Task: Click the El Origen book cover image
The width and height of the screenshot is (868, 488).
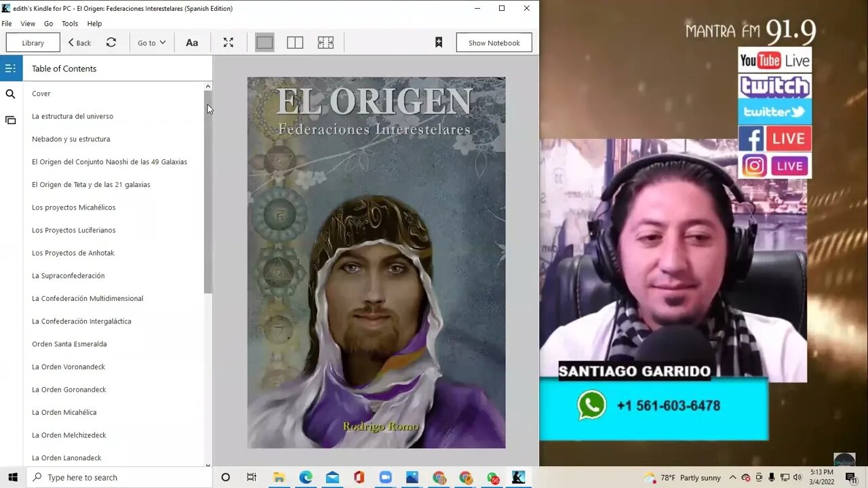Action: 376,262
